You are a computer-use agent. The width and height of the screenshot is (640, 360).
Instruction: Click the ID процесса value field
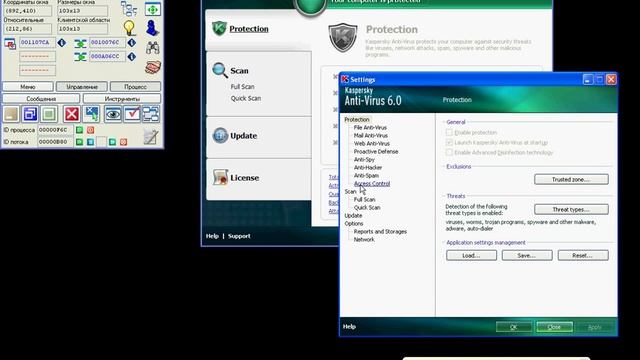[x=55, y=130]
